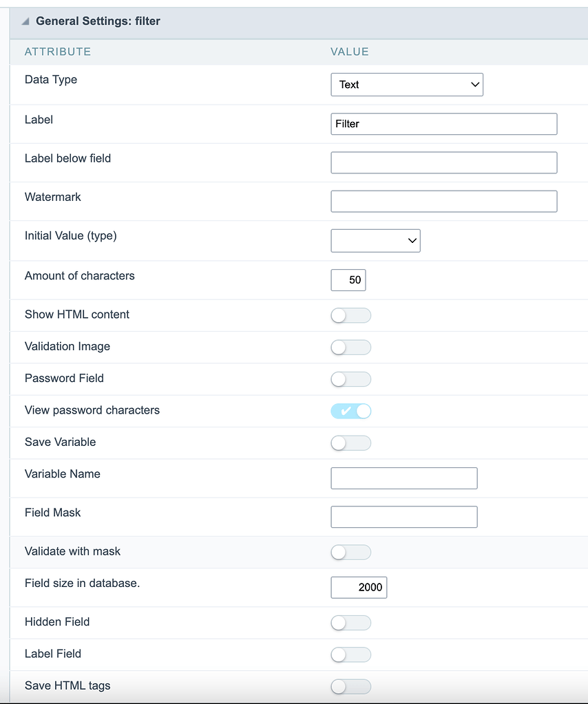This screenshot has width=588, height=704.
Task: Open the Data Type dropdown
Action: coord(407,85)
